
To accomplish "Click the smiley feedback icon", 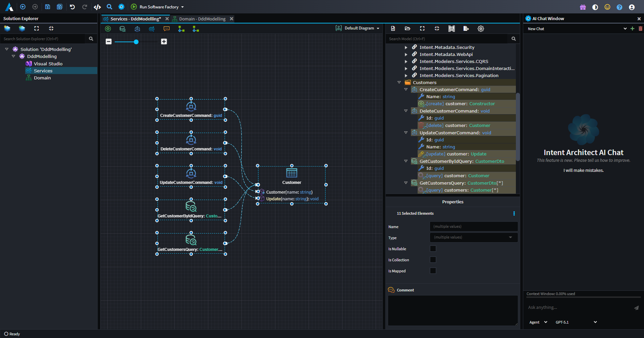I will pyautogui.click(x=607, y=7).
